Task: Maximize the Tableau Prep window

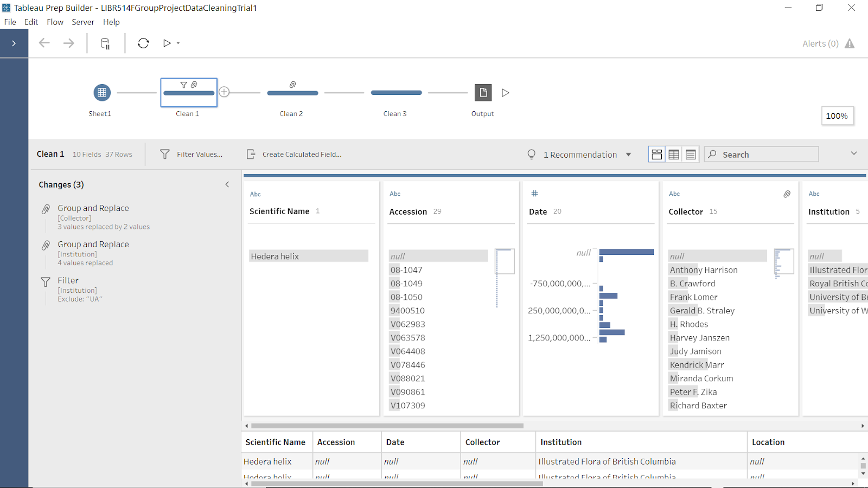Action: pos(819,8)
